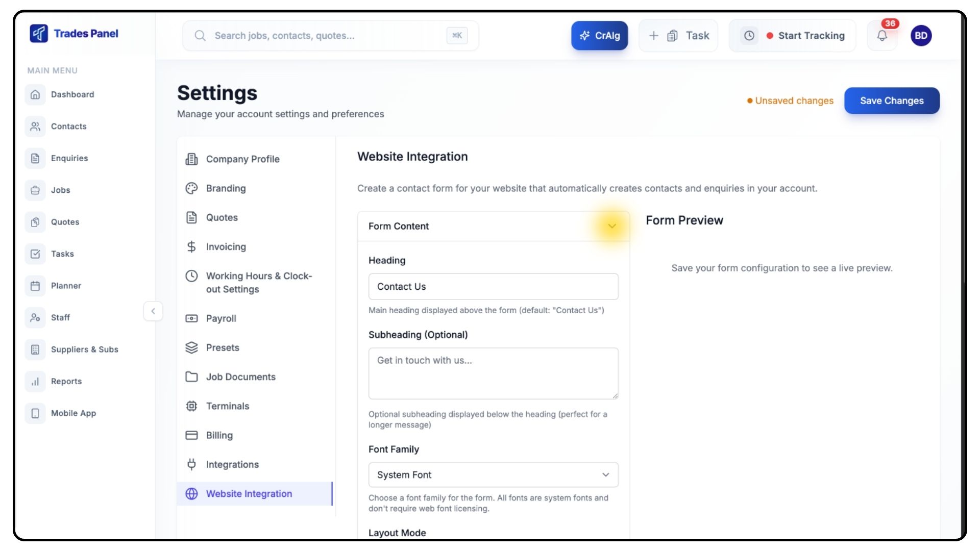980x551 pixels.
Task: Open the Font Family System Font dropdown
Action: coord(493,475)
